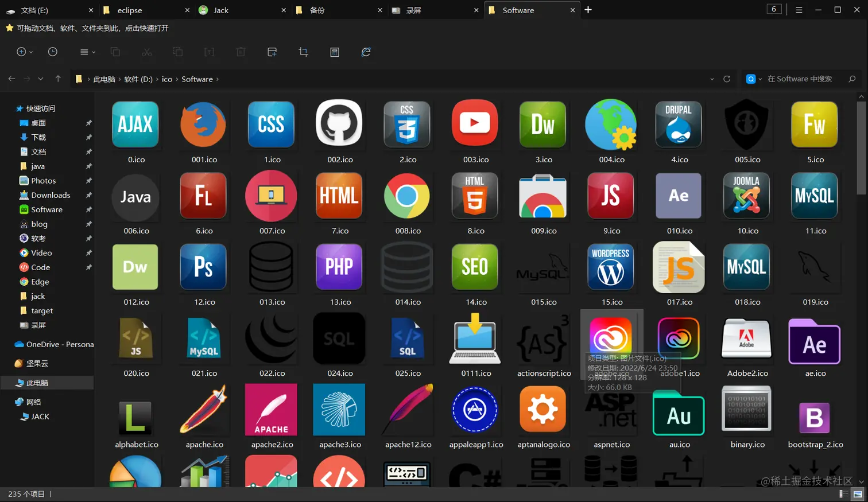Click the delete trash icon

241,52
